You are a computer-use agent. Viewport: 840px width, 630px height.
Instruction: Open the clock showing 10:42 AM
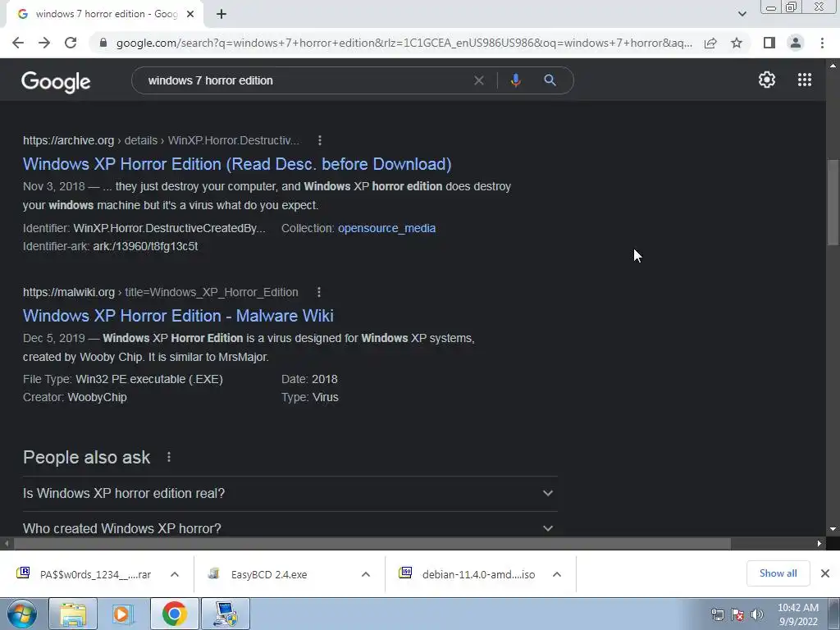pos(797,614)
